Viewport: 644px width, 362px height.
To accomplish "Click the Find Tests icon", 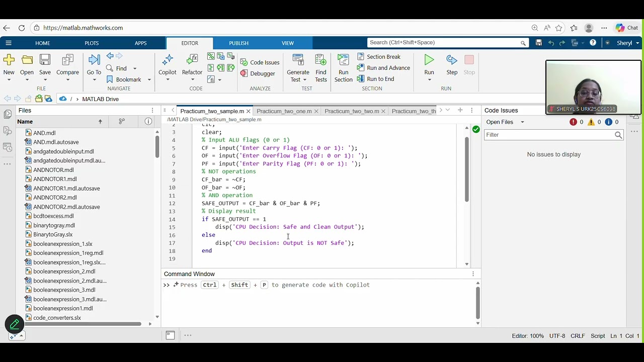I will (320, 60).
